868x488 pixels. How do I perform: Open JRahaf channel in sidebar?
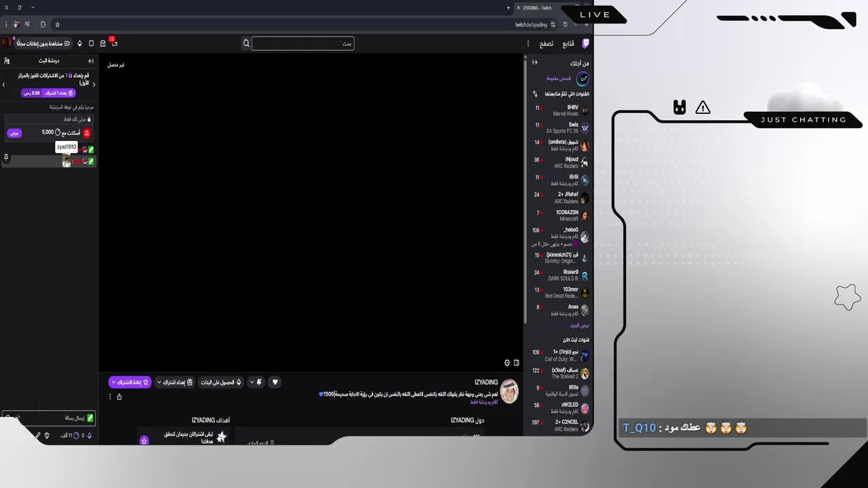point(560,198)
